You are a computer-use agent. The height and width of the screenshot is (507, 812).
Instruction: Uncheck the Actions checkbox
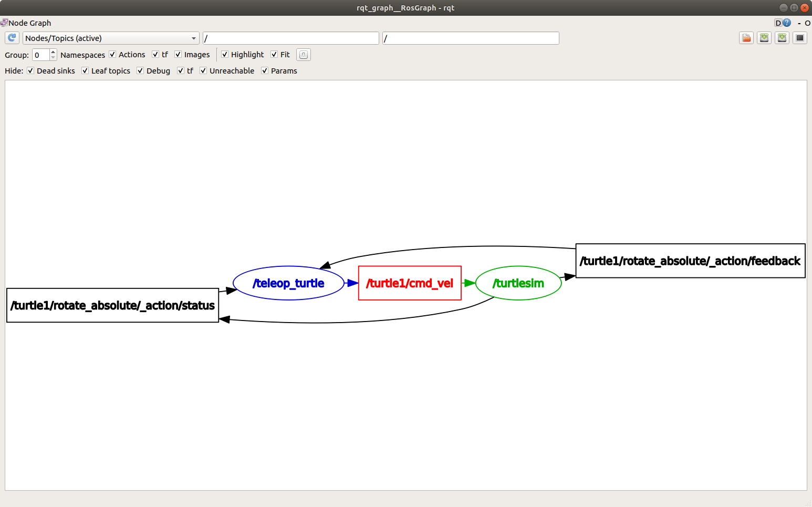click(x=112, y=54)
